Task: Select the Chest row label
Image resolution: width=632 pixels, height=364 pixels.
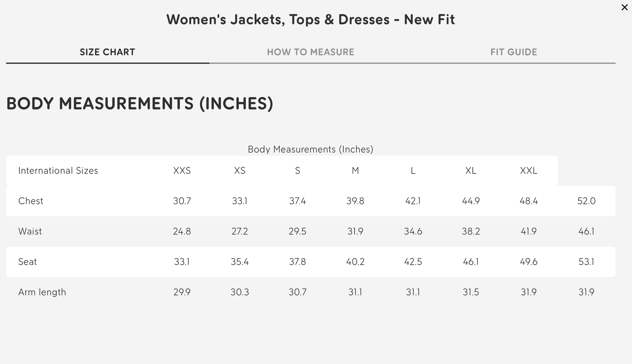Action: click(31, 201)
